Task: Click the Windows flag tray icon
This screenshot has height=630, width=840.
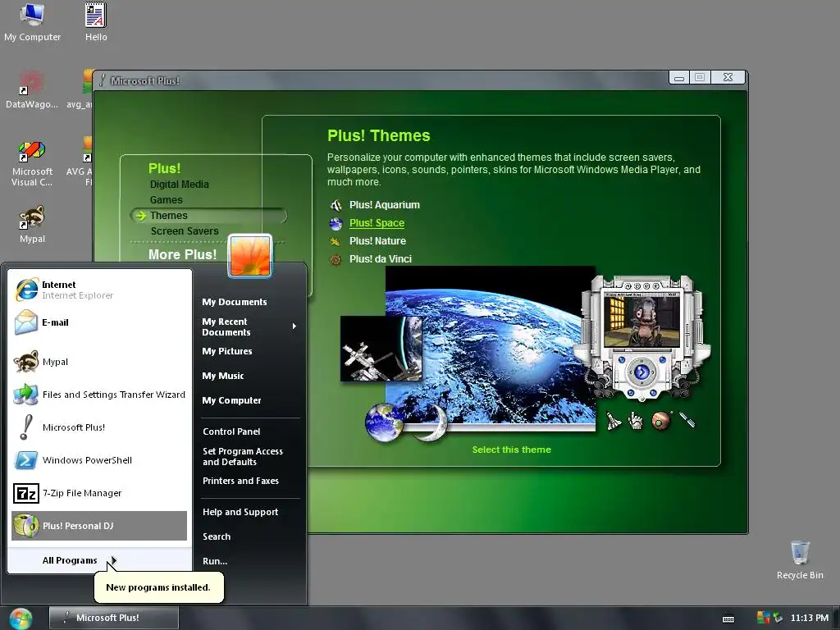Action: (763, 618)
